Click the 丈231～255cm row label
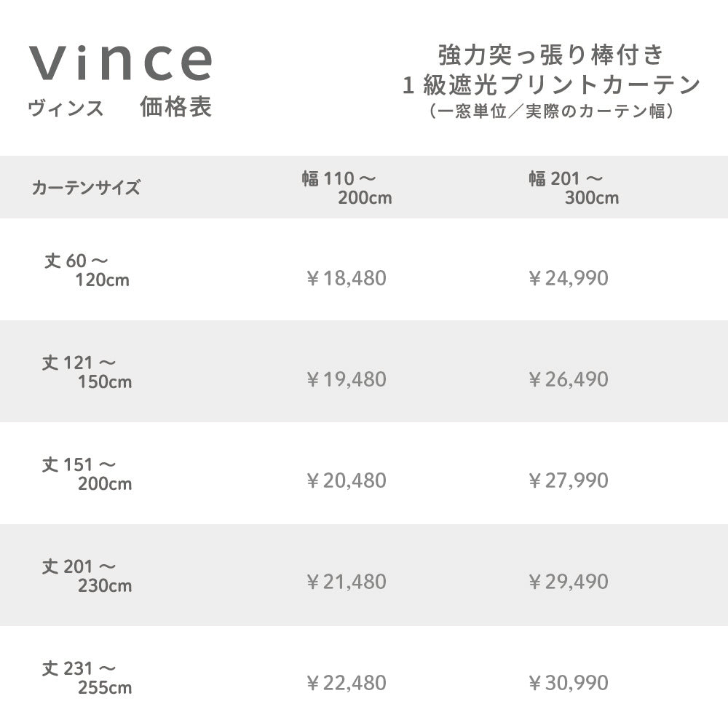 pos(87,677)
